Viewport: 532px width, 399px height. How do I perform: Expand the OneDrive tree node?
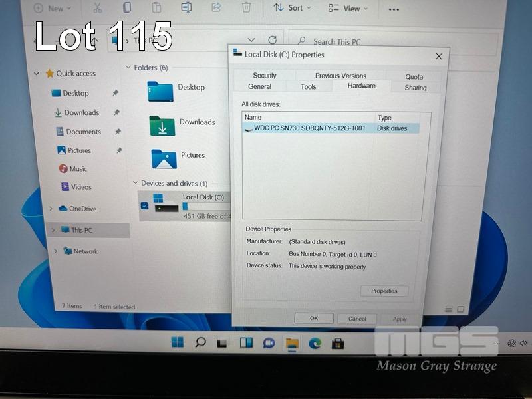pyautogui.click(x=51, y=209)
